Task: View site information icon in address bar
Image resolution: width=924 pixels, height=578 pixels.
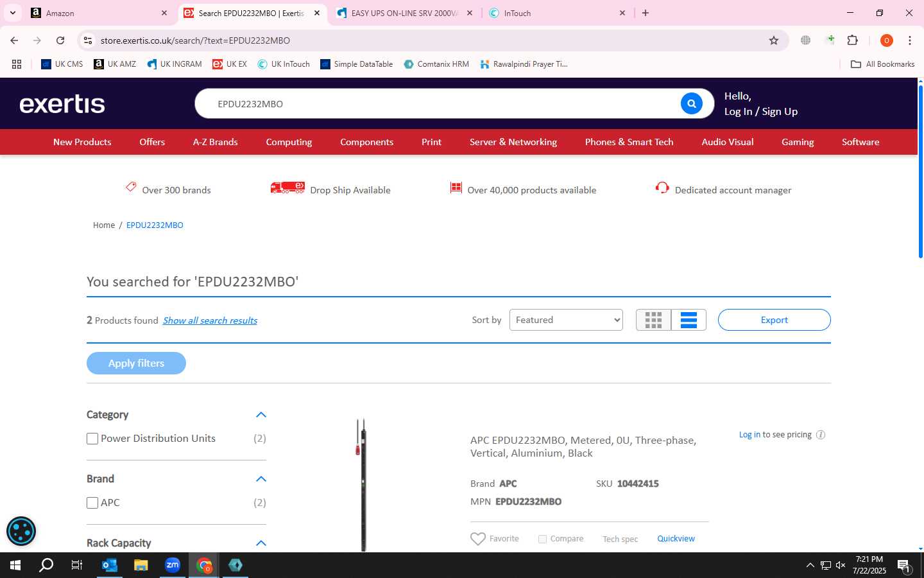Action: click(88, 40)
